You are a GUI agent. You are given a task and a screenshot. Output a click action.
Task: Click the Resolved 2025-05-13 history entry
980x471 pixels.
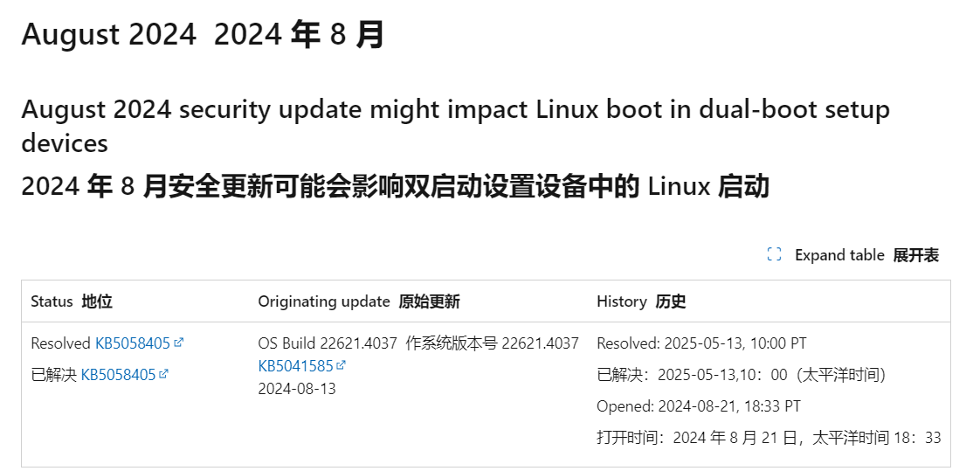click(x=701, y=343)
